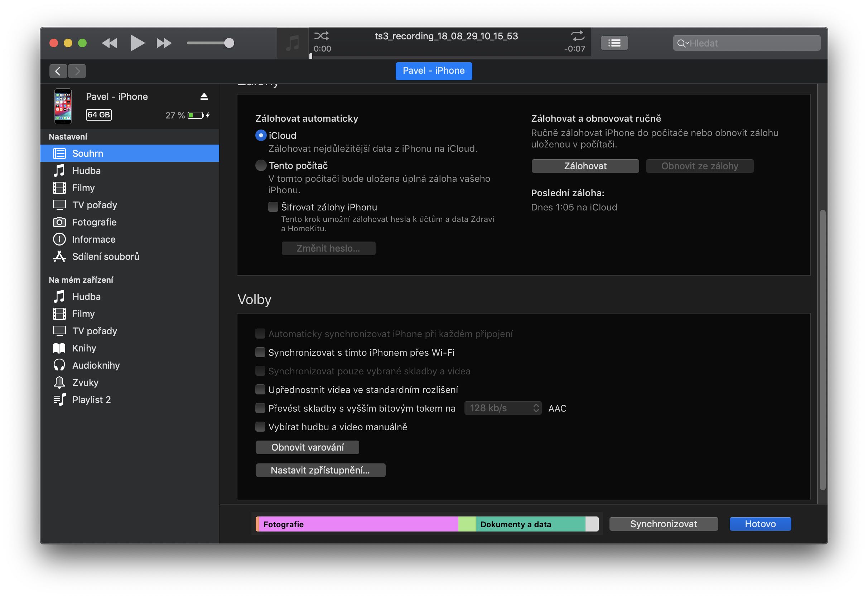Enable Vybírat hudbu a video manuálně
Viewport: 868px width, 597px height.
260,427
